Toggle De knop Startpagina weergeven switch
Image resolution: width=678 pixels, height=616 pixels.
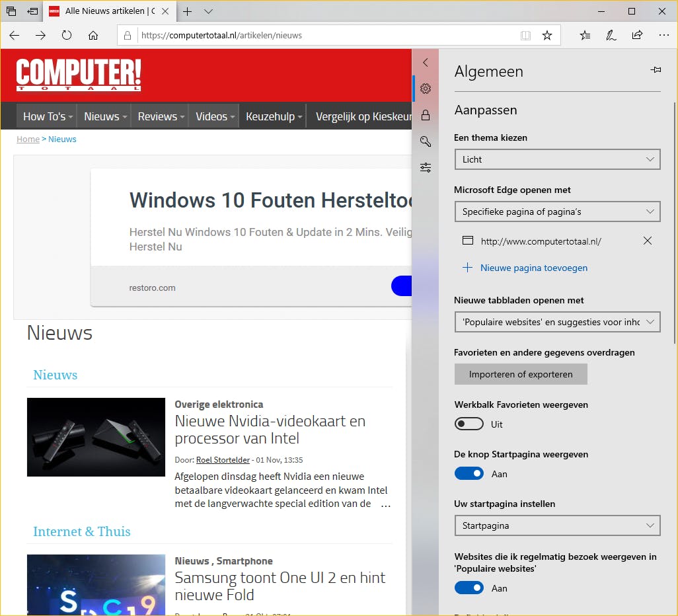click(x=469, y=474)
